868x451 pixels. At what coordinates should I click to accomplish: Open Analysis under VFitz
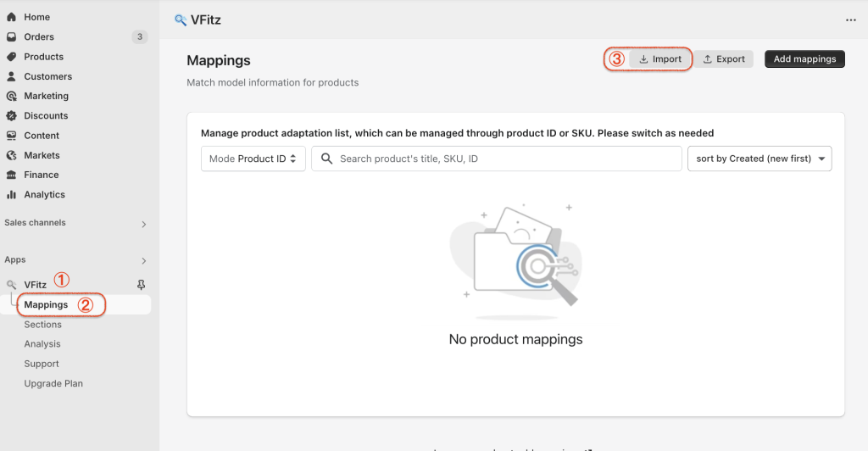pos(42,344)
